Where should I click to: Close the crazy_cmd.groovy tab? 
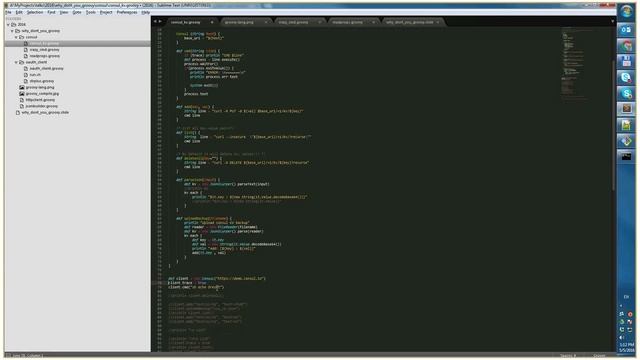(320, 22)
